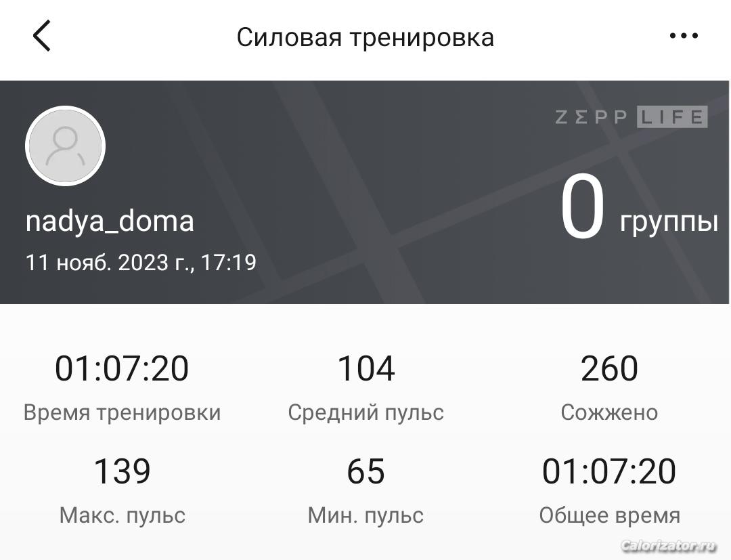731x560 pixels.
Task: Tap the группы label
Action: pyautogui.click(x=669, y=222)
